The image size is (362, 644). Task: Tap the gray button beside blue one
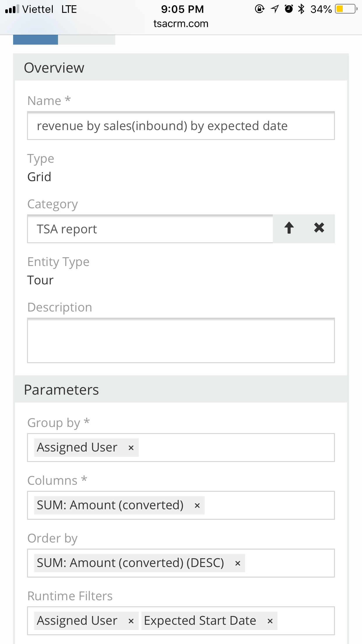[87, 40]
